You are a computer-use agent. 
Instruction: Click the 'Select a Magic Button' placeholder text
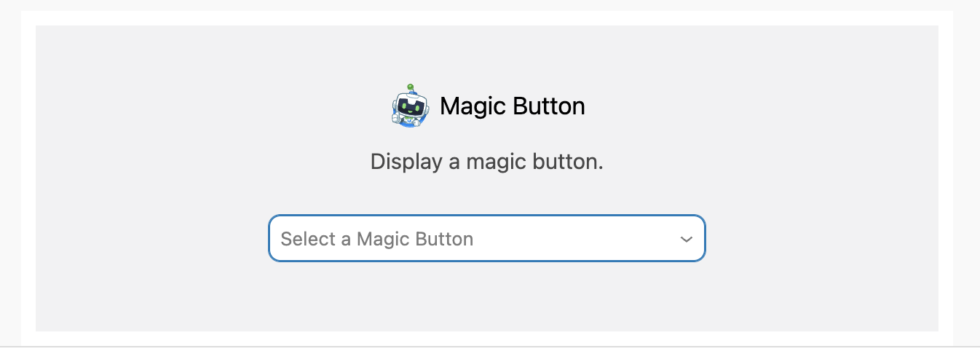click(377, 239)
